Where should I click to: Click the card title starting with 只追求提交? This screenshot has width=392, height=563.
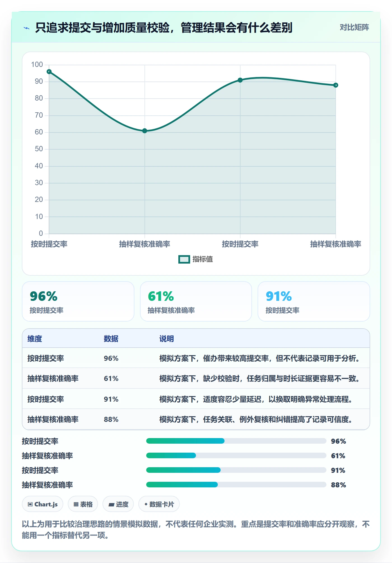[x=164, y=28]
